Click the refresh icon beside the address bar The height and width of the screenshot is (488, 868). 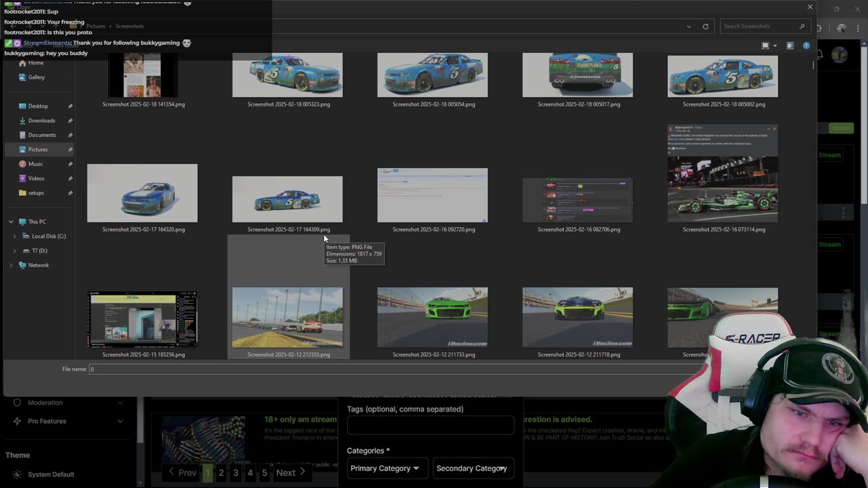coord(705,26)
